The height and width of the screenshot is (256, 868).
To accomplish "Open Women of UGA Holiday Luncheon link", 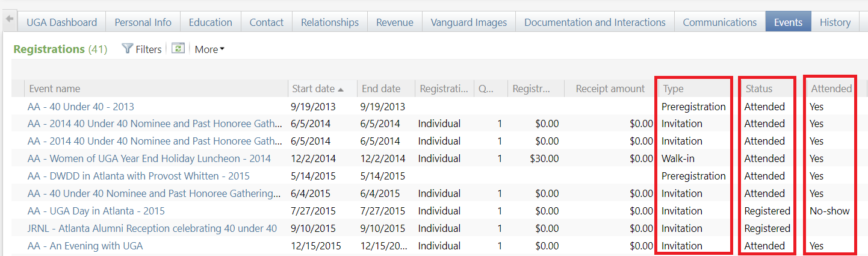I will point(149,158).
